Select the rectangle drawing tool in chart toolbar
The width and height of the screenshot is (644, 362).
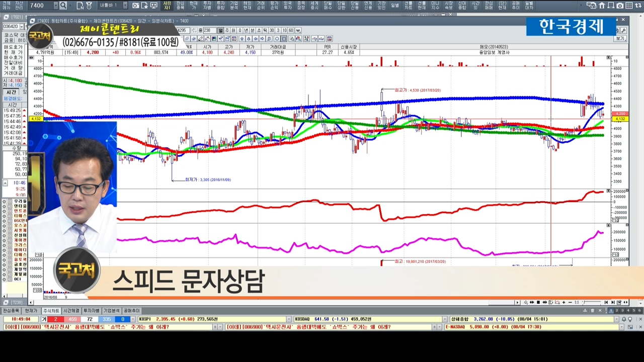[x=284, y=39]
